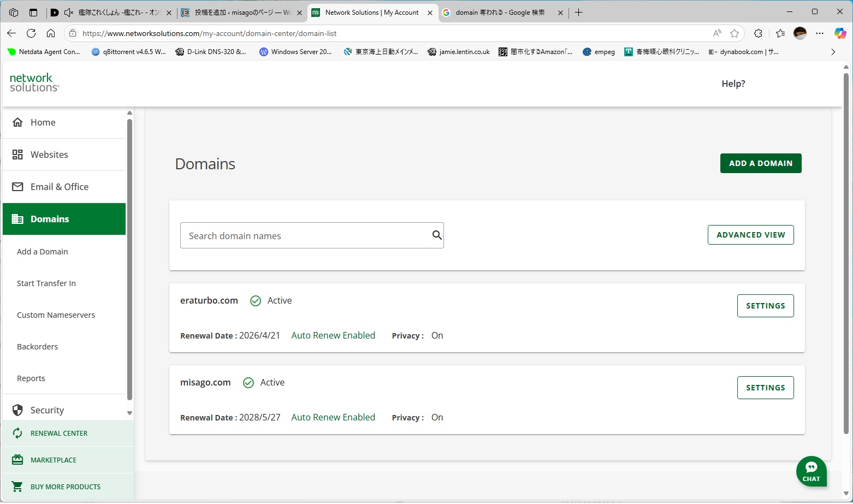Image resolution: width=853 pixels, height=504 pixels.
Task: Click Auto Renew Enabled for eraturbo.com
Action: click(333, 335)
